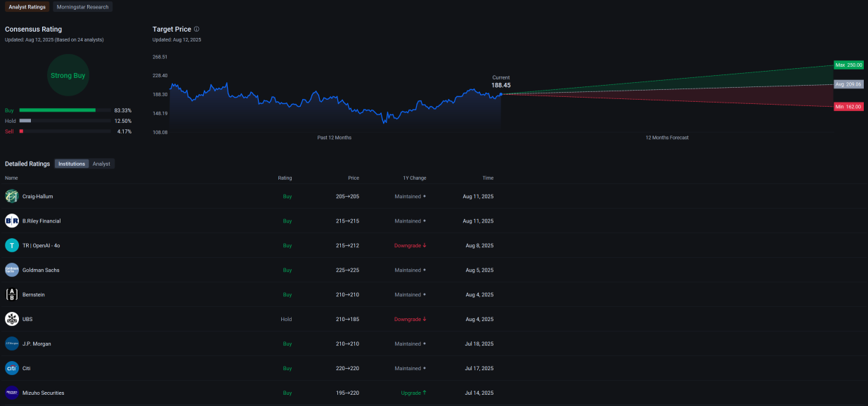Open the Mizuho Securities institution name

click(x=44, y=393)
